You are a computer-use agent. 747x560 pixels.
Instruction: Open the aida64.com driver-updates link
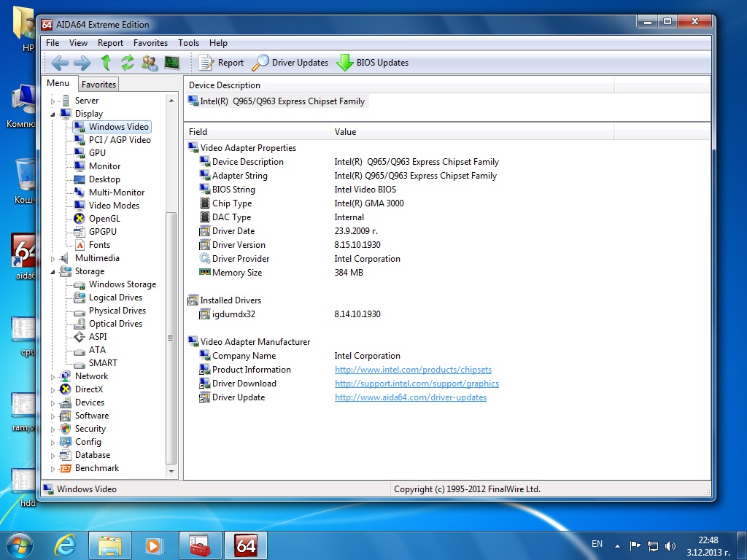pyautogui.click(x=411, y=397)
